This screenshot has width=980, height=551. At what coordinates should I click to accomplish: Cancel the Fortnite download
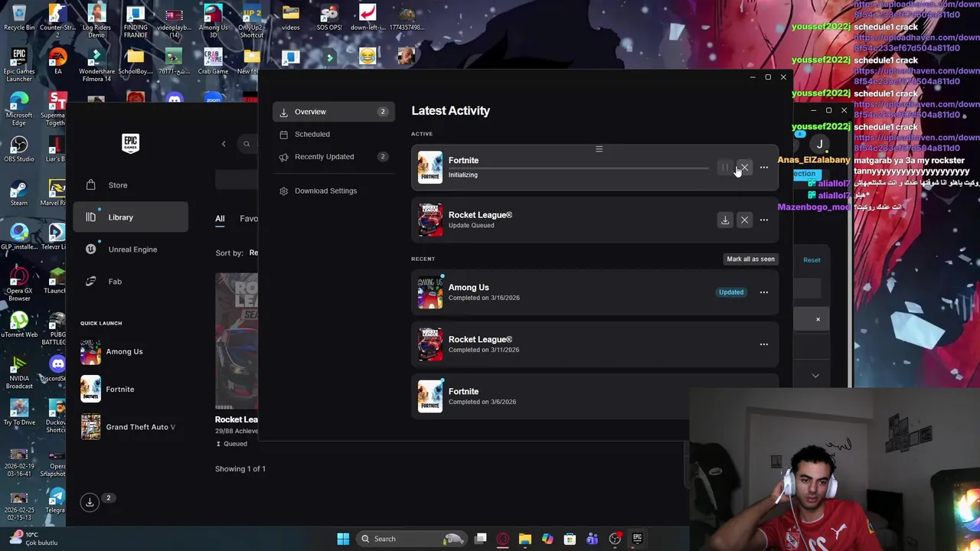pyautogui.click(x=744, y=168)
